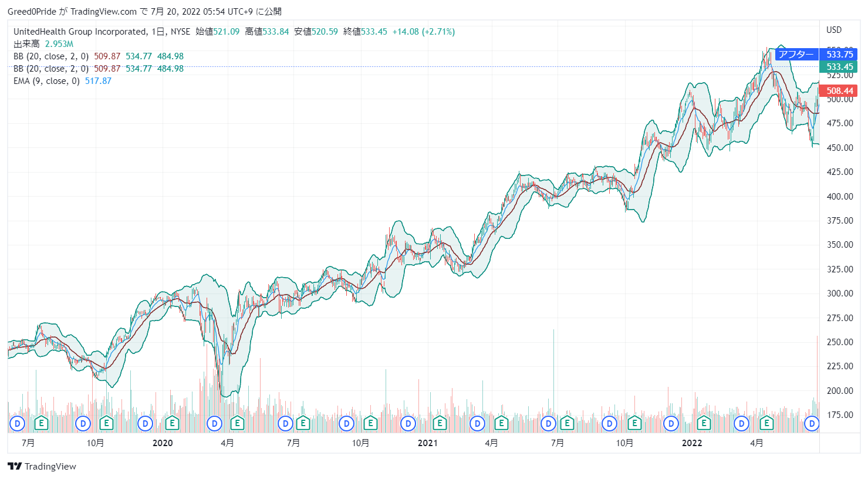Viewport: 868px width, 479px height.
Task: Open the earnings E marker for April 2021
Action: (501, 423)
